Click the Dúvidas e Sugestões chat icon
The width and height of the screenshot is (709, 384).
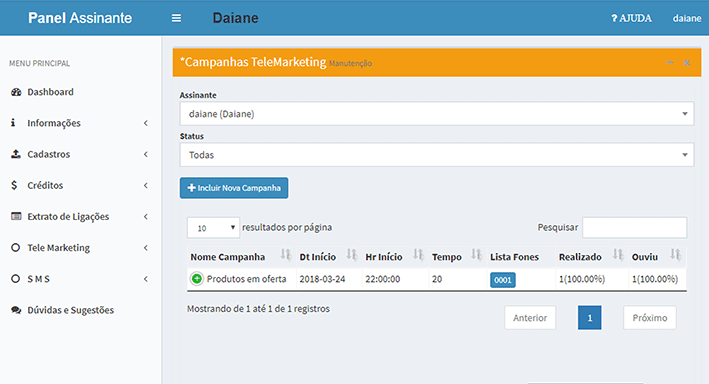pos(16,310)
